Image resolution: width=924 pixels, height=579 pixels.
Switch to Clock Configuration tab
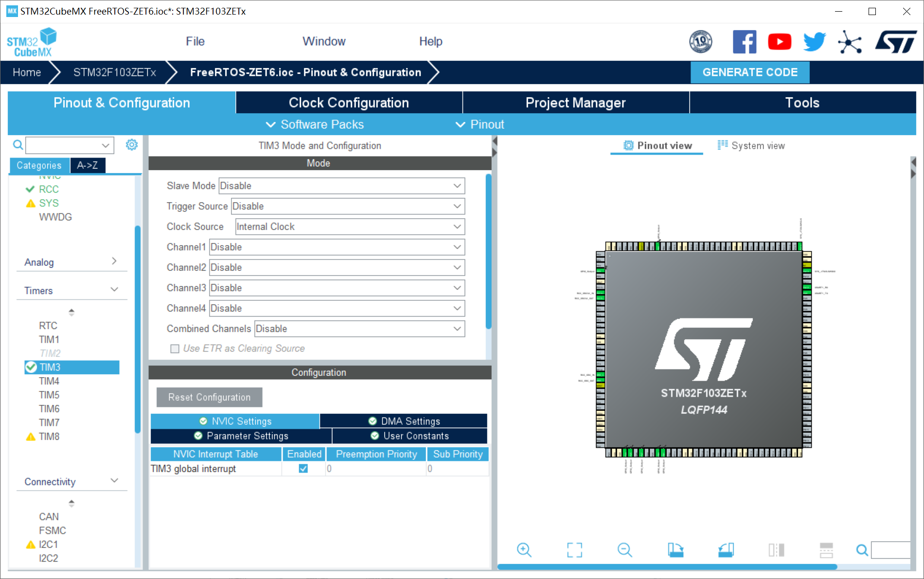point(349,103)
